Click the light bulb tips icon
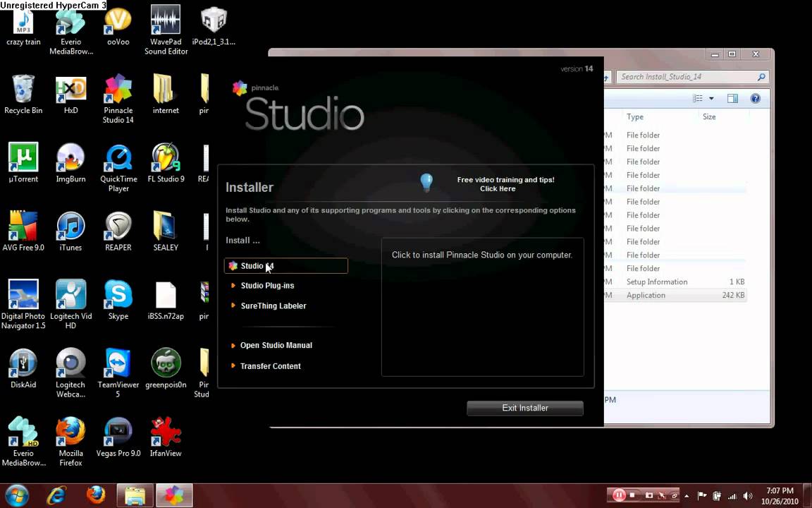 pos(426,183)
